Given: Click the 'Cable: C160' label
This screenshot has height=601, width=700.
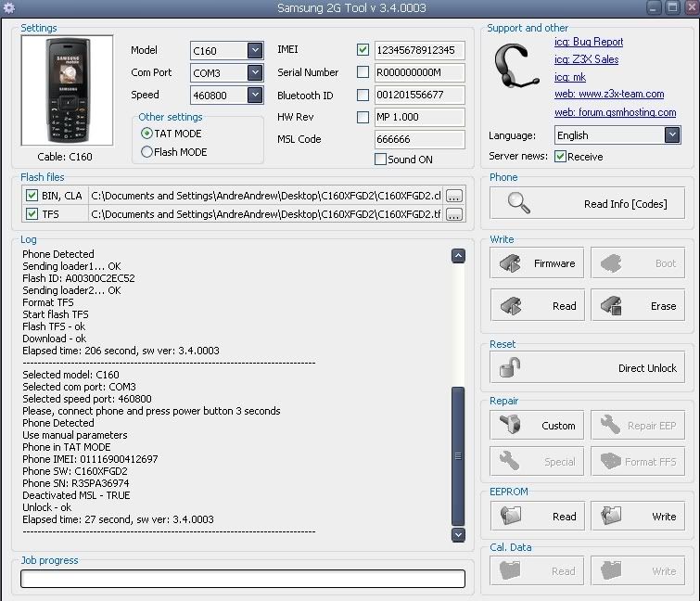Looking at the screenshot, I should pos(65,157).
